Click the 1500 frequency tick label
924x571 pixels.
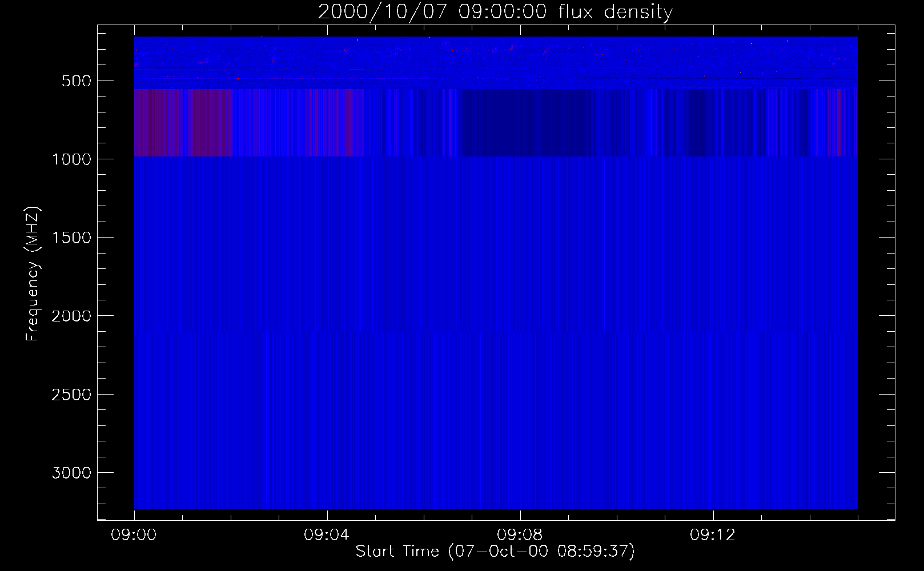pyautogui.click(x=71, y=238)
